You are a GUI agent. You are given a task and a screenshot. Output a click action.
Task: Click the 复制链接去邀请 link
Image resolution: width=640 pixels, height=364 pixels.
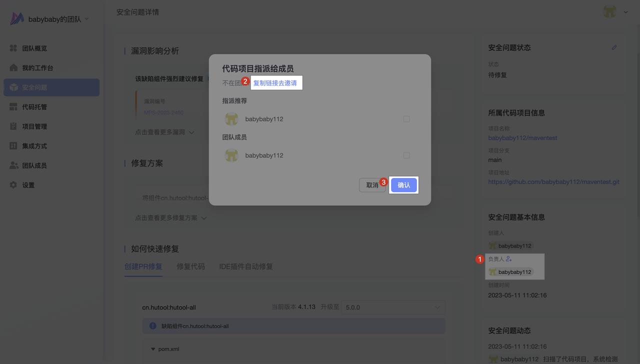tap(275, 83)
